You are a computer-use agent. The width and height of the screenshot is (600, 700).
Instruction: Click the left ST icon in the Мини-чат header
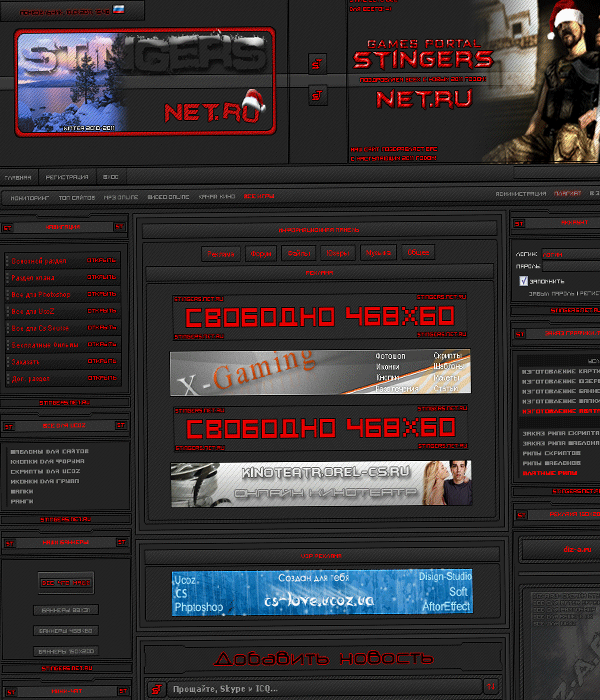pos(11,692)
